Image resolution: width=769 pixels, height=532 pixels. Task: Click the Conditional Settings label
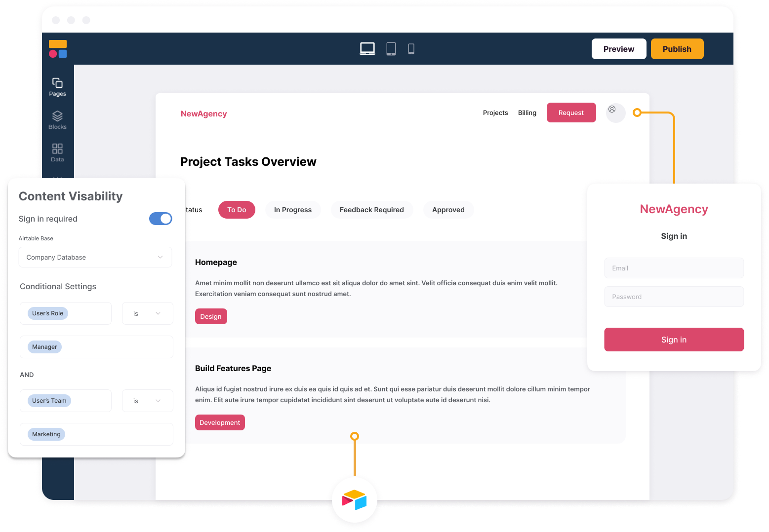tap(58, 286)
